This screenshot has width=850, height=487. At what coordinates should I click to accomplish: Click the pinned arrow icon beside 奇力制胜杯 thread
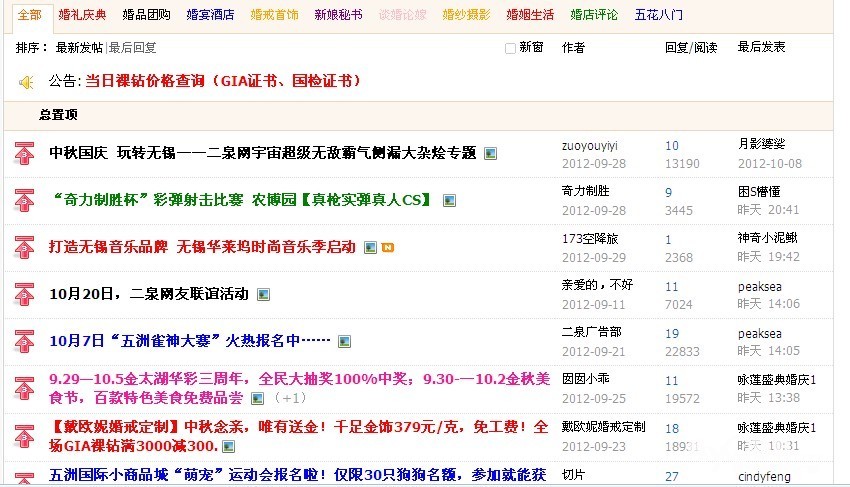click(24, 200)
